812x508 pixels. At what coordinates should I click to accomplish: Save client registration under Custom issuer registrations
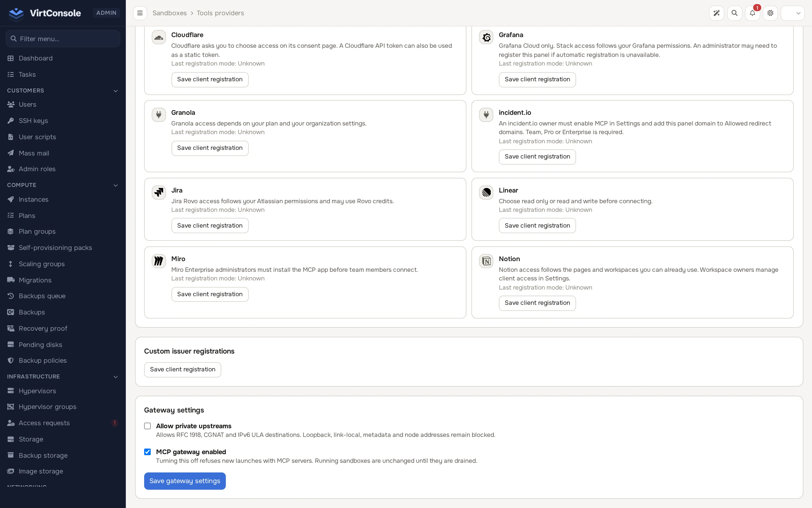click(x=182, y=370)
